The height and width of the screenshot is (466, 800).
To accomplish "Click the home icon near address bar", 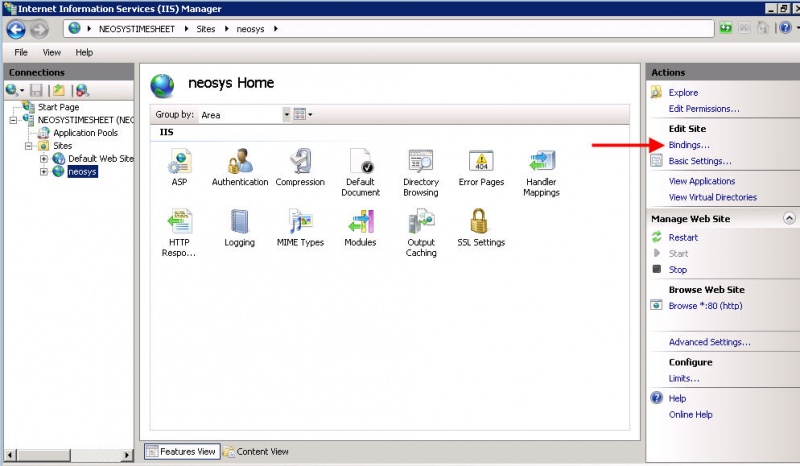I will (762, 28).
